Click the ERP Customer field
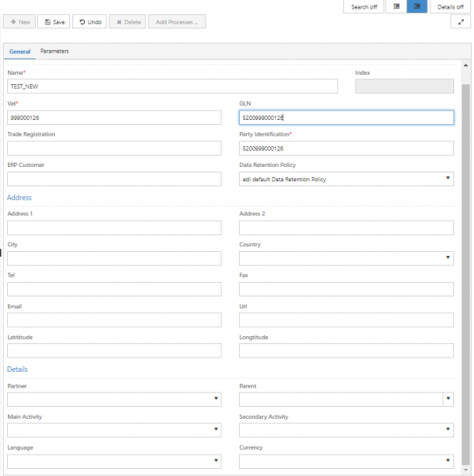The height and width of the screenshot is (476, 474). coord(114,179)
